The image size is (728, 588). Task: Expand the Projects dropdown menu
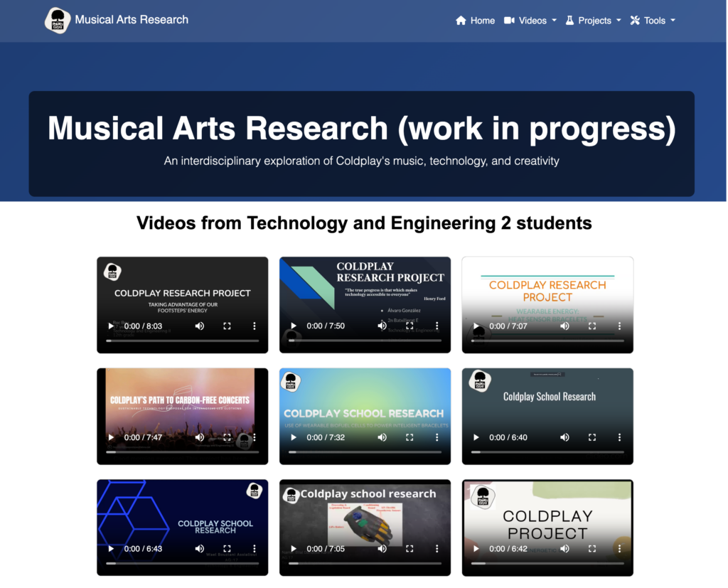(593, 21)
